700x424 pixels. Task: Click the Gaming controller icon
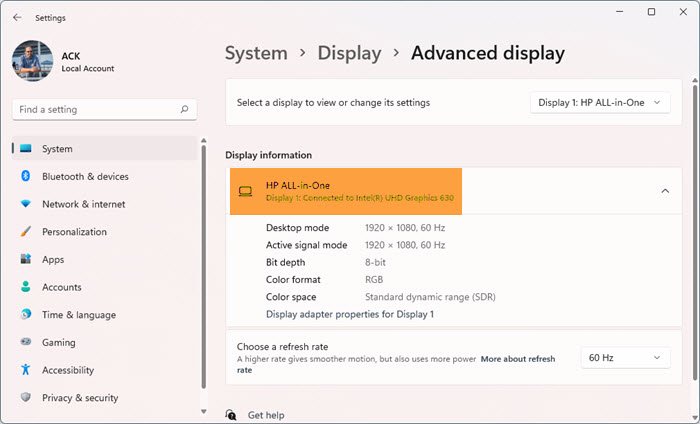pos(26,342)
